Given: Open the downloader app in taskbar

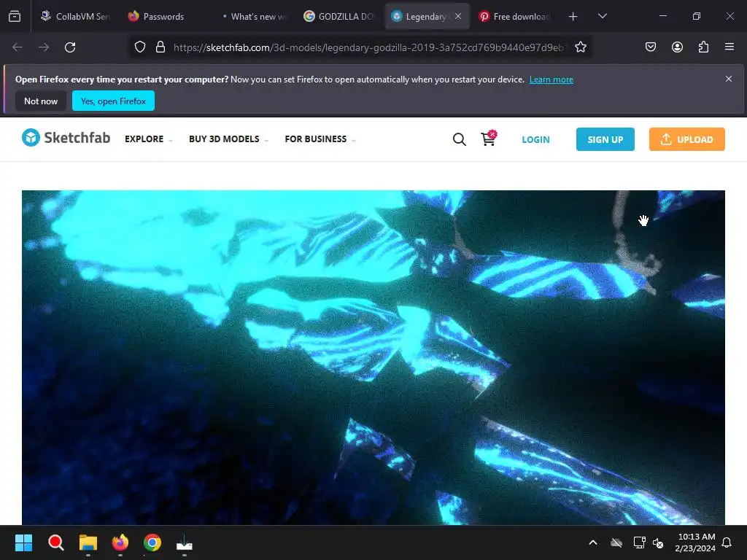Looking at the screenshot, I should click(x=185, y=542).
